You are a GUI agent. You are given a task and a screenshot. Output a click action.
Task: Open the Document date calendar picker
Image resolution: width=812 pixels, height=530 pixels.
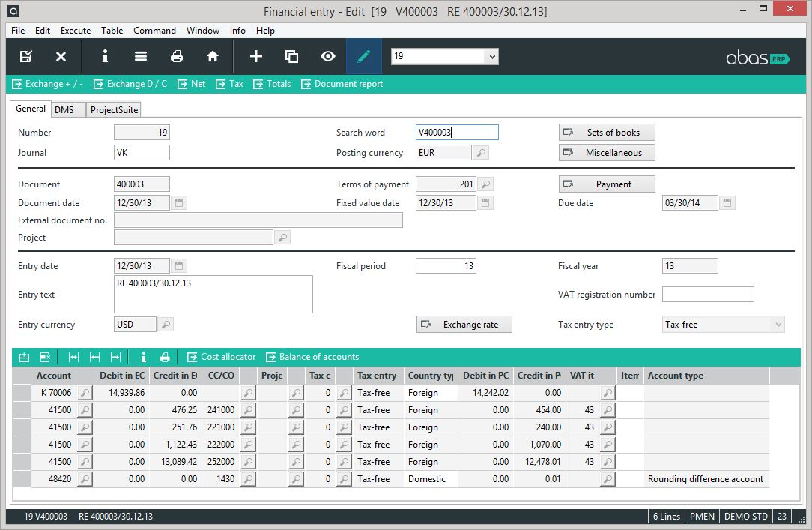pyautogui.click(x=178, y=202)
